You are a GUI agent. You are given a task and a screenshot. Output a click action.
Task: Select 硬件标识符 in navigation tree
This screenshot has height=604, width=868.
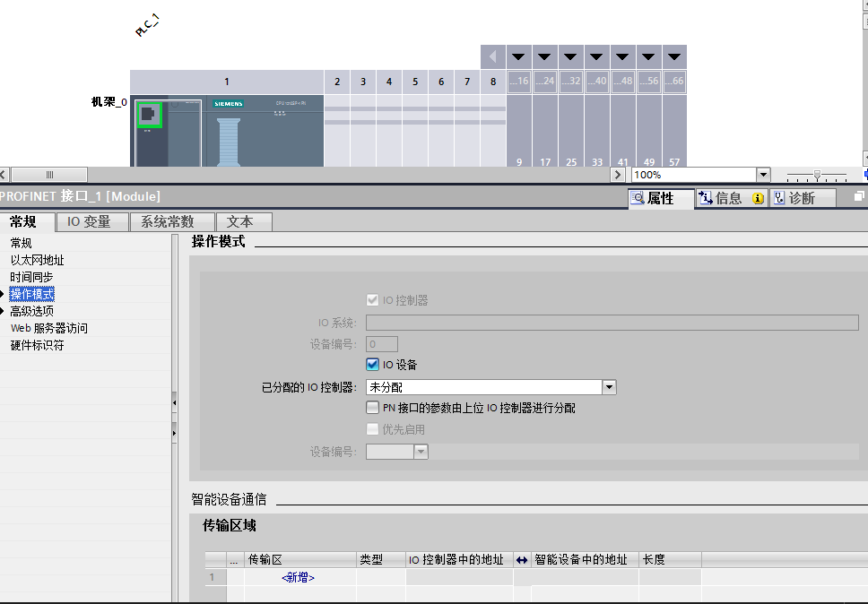37,346
